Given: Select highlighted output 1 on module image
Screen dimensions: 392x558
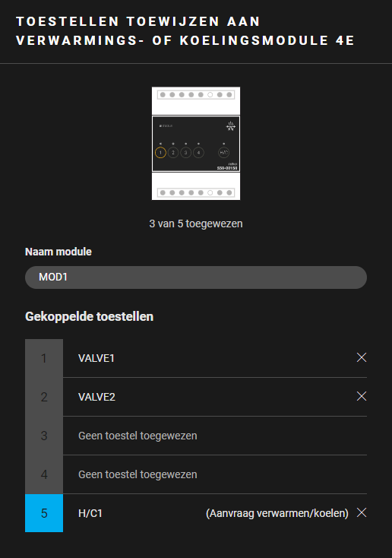Looking at the screenshot, I should (x=160, y=153).
